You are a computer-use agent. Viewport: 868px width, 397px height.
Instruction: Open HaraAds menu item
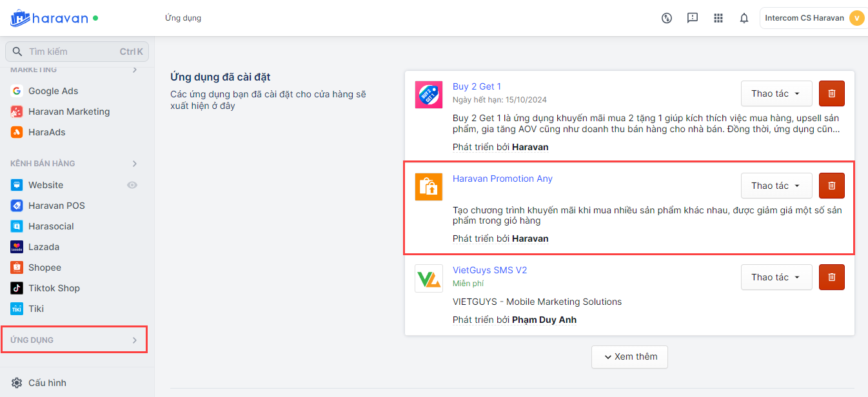coord(47,132)
